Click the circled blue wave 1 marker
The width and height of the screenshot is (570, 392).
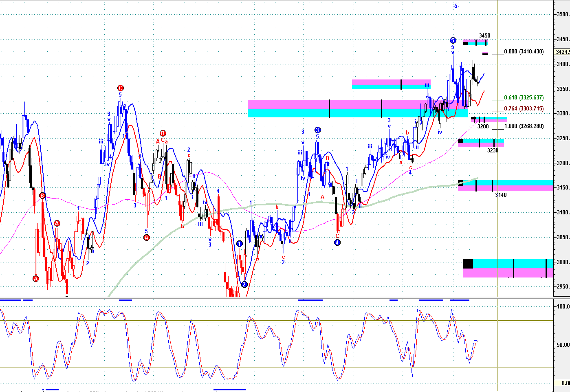point(240,244)
